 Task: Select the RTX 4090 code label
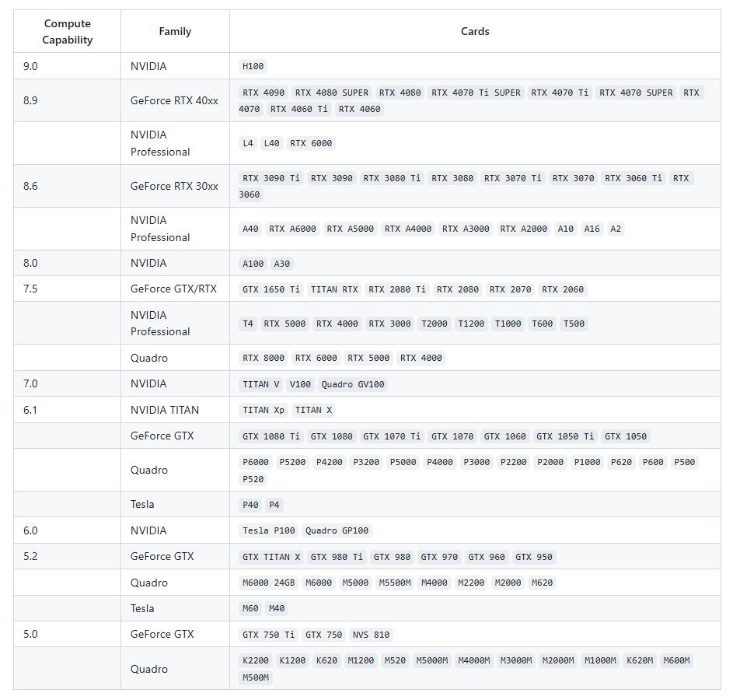click(264, 93)
